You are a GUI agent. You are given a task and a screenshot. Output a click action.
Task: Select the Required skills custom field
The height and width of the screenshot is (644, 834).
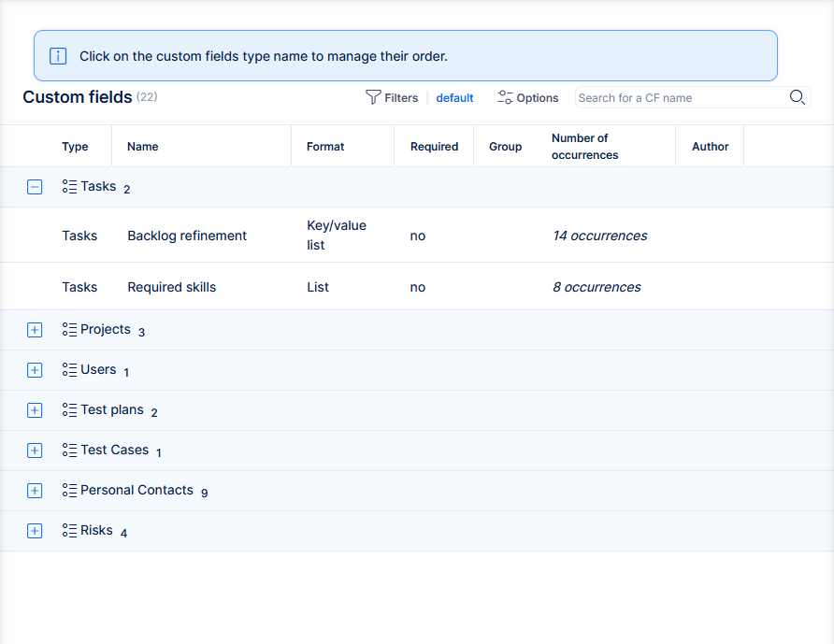171,287
